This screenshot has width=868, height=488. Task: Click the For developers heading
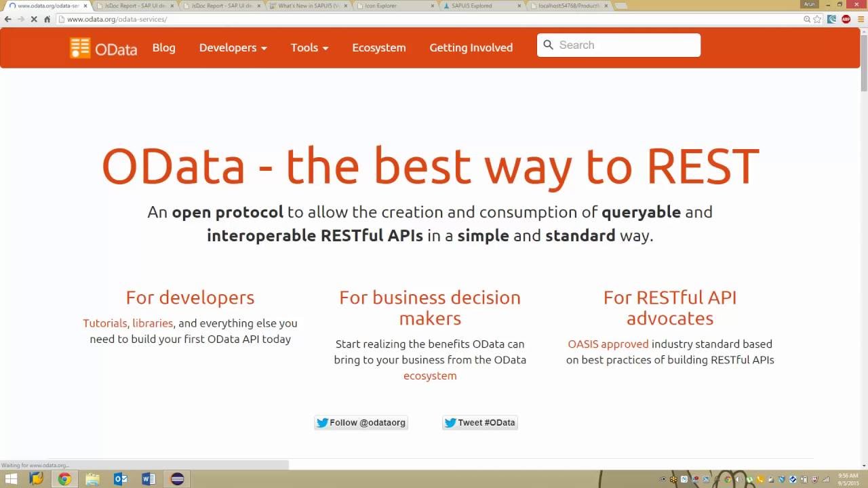click(x=190, y=298)
